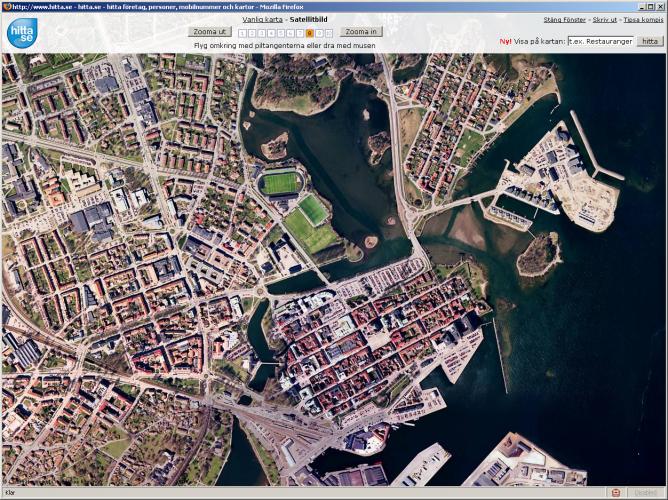This screenshot has height=500, width=668.
Task: Switch to Vanlig karta view
Action: 262,19
